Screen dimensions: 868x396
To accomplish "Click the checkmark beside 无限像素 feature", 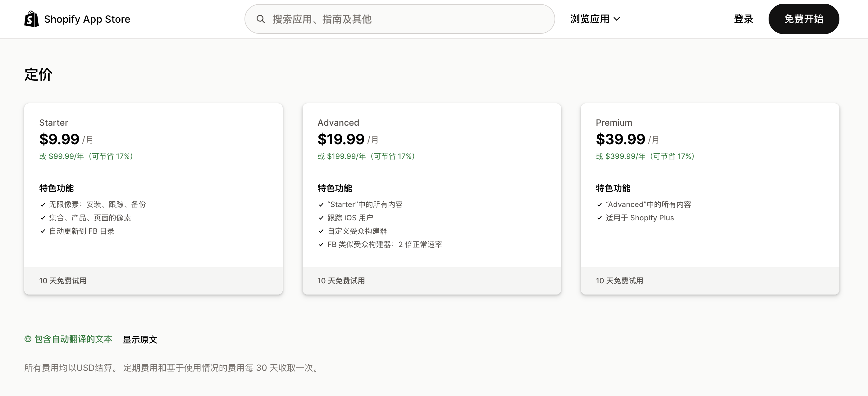I will coord(43,204).
